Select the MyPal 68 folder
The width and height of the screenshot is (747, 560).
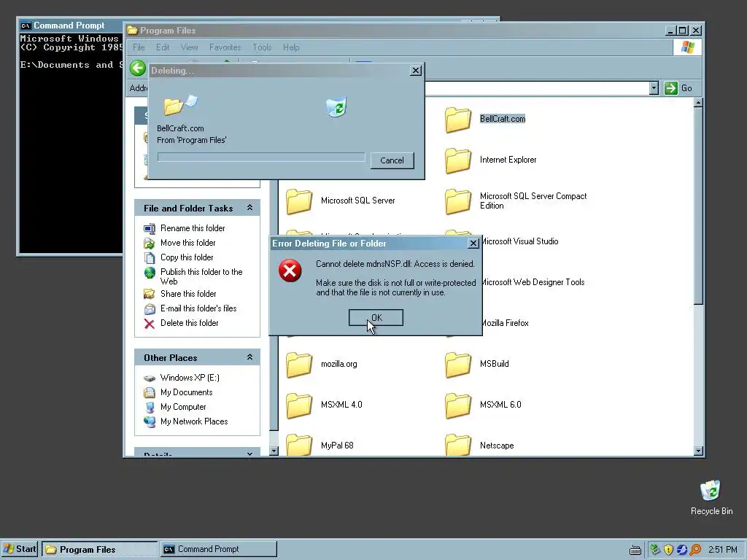pos(320,446)
